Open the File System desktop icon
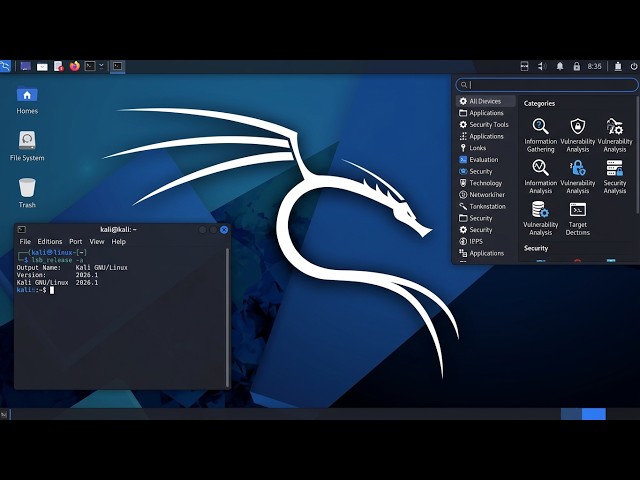The image size is (640, 480). pos(27,146)
